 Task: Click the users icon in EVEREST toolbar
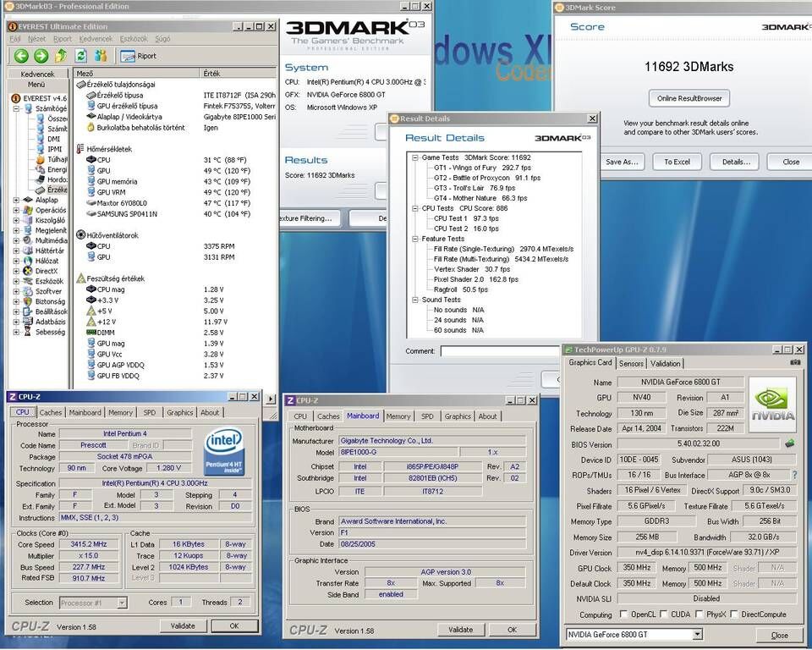101,56
